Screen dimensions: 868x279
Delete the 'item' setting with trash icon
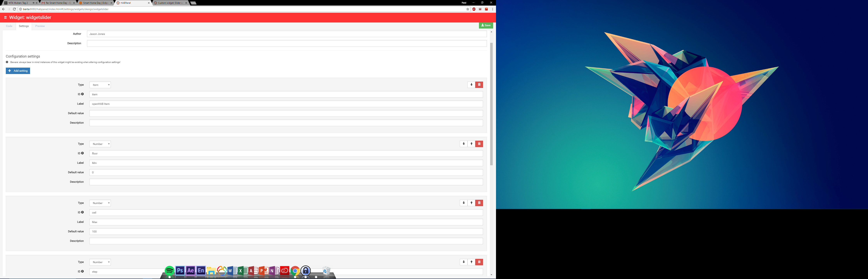(x=479, y=85)
